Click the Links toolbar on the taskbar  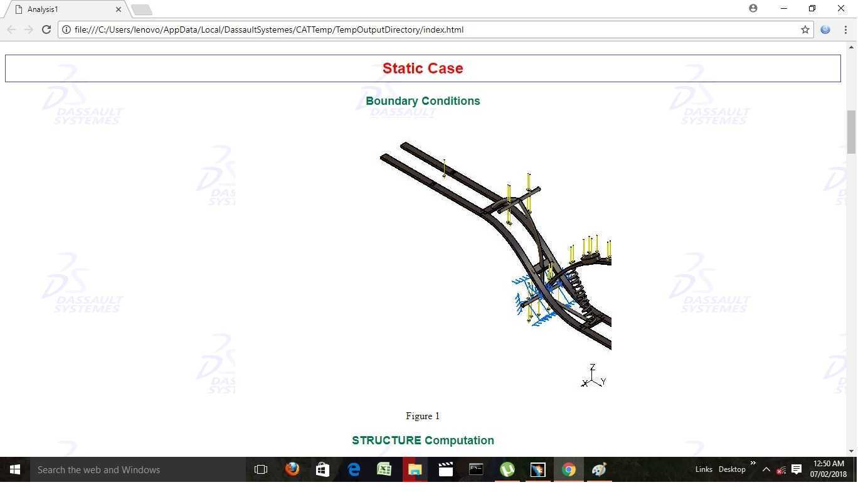click(704, 469)
